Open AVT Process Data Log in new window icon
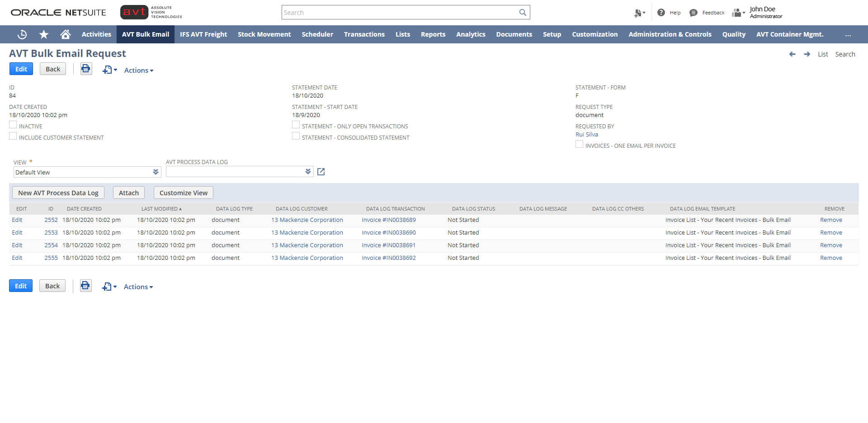 tap(321, 172)
